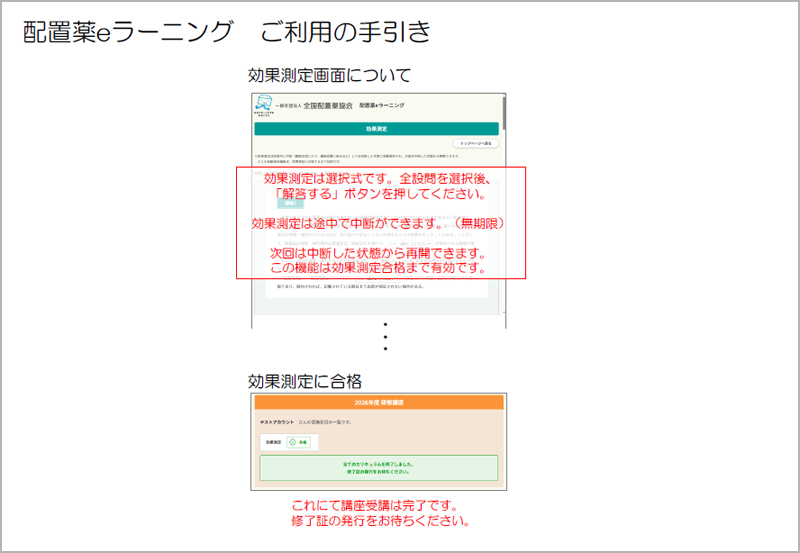800x553 pixels.
Task: Click the green checkmark icon beside 合格
Action: [x=292, y=441]
